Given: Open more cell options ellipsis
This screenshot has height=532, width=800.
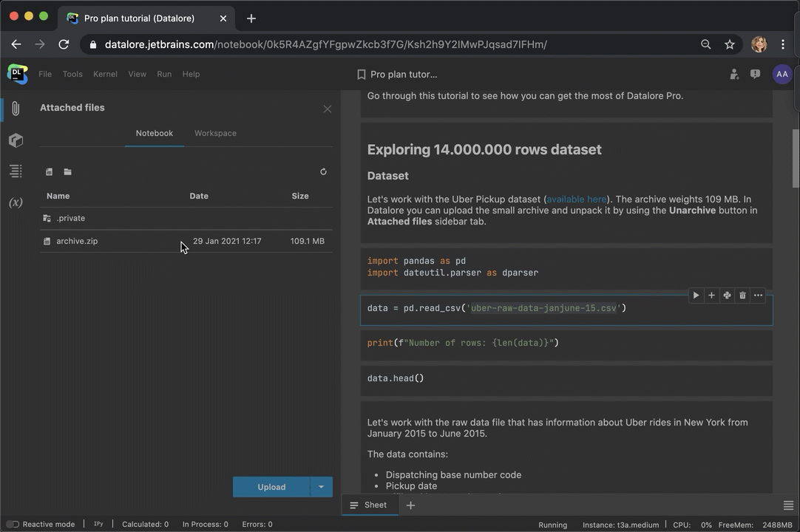Looking at the screenshot, I should click(758, 296).
